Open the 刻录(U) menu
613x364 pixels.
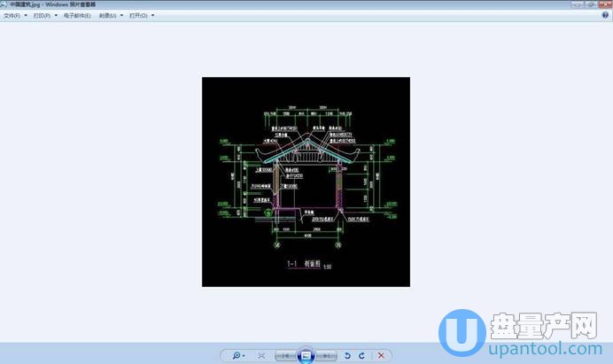point(107,15)
